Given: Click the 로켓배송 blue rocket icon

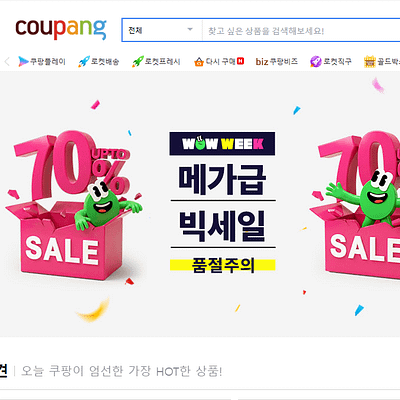Looking at the screenshot, I should point(84,61).
